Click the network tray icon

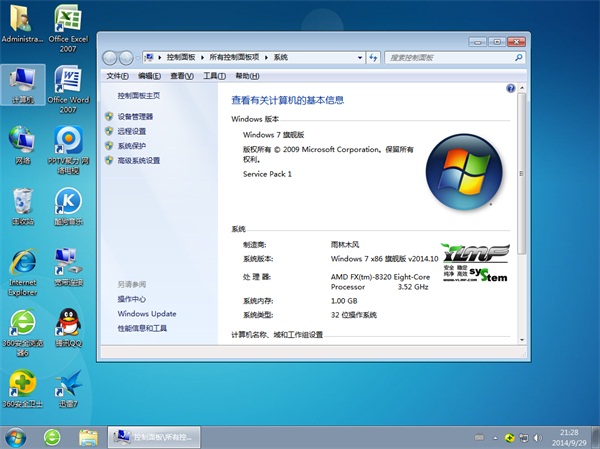click(x=523, y=438)
